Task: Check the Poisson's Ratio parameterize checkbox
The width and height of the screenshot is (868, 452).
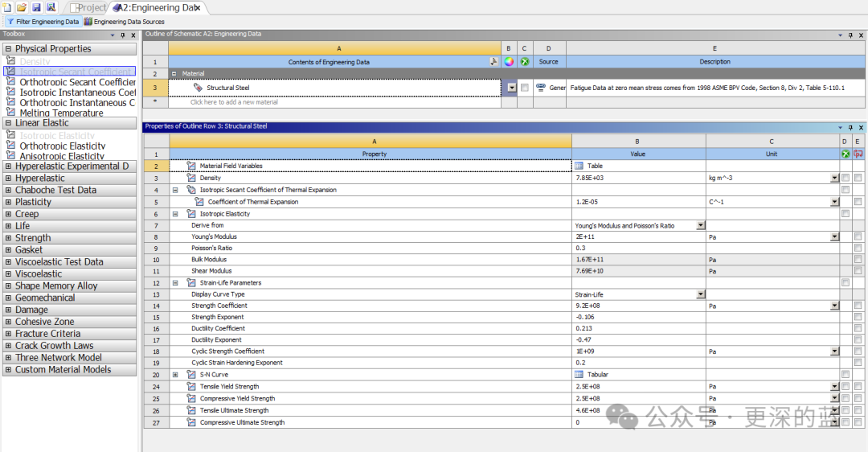Action: click(858, 249)
